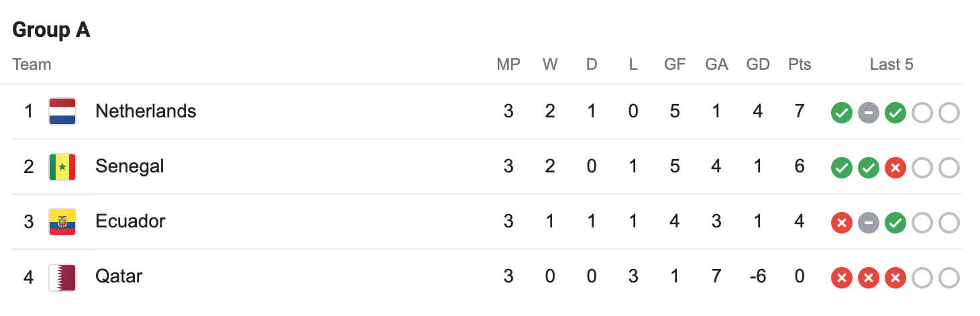Select the Ecuador team name

130,221
